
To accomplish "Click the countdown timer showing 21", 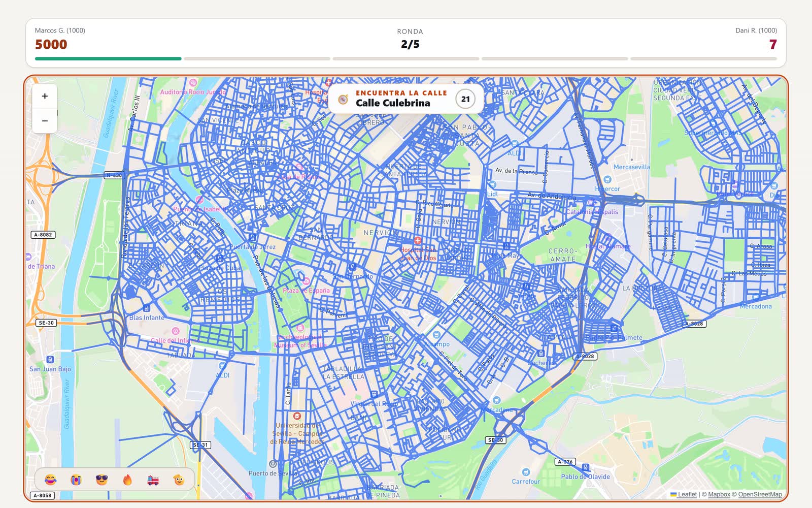I will (x=465, y=99).
